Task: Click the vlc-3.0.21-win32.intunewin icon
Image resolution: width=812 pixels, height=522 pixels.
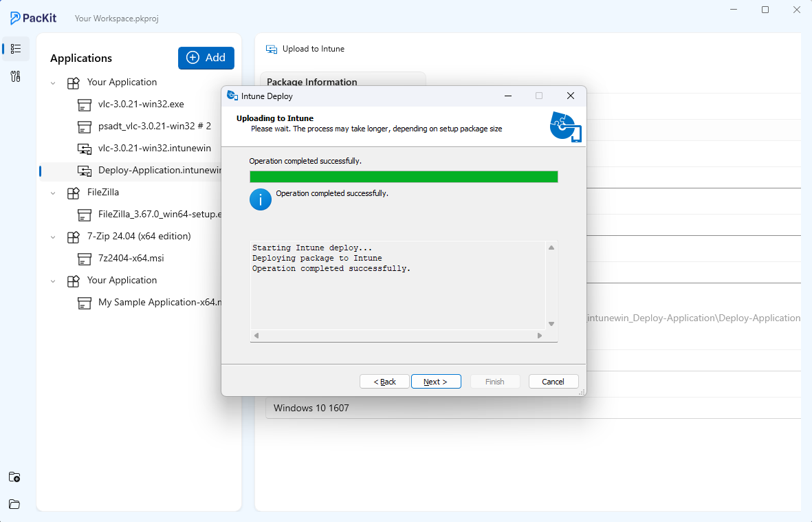Action: [x=85, y=149]
